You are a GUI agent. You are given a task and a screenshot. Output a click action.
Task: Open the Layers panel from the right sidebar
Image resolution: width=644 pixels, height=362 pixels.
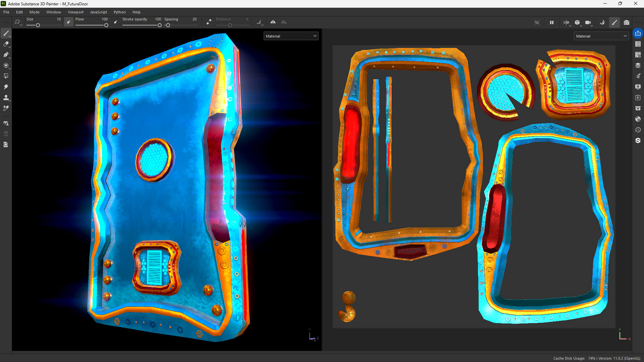click(638, 65)
